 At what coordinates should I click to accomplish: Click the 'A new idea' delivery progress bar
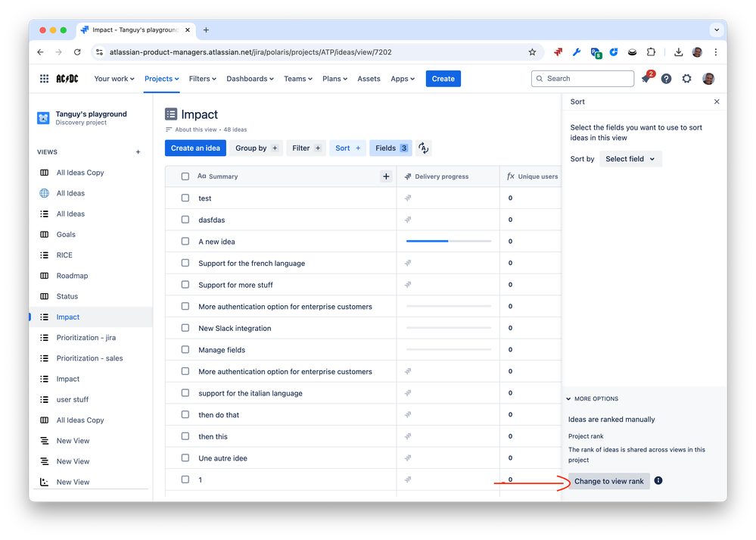pyautogui.click(x=449, y=242)
